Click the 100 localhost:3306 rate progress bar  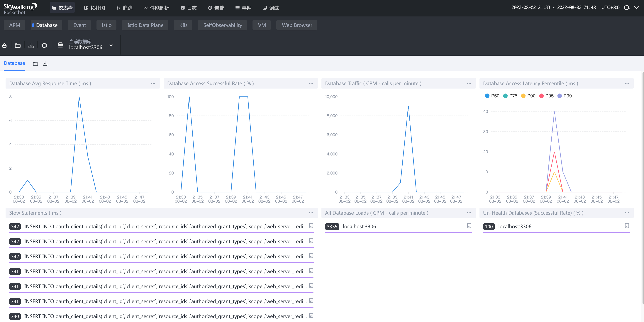point(557,233)
